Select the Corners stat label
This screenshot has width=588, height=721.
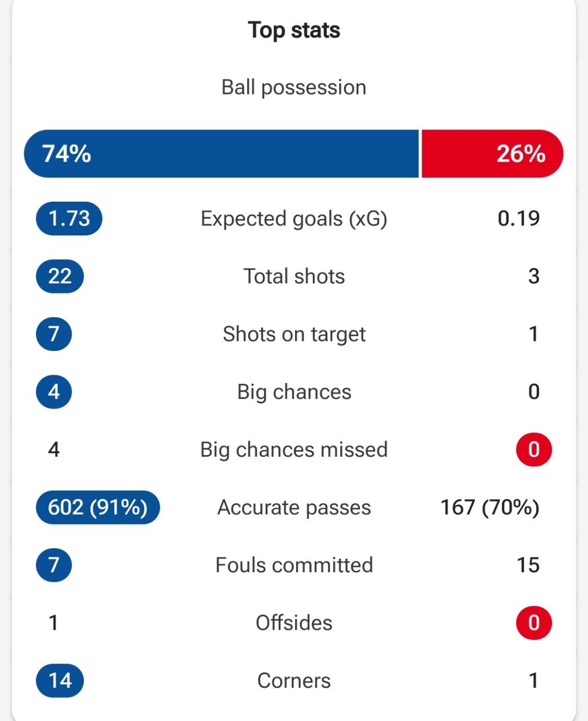click(294, 680)
